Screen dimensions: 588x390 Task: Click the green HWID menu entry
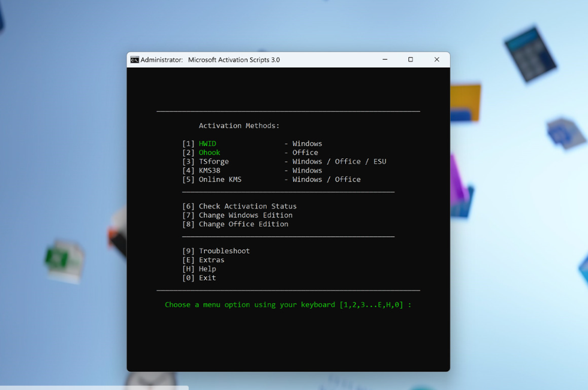tap(207, 144)
